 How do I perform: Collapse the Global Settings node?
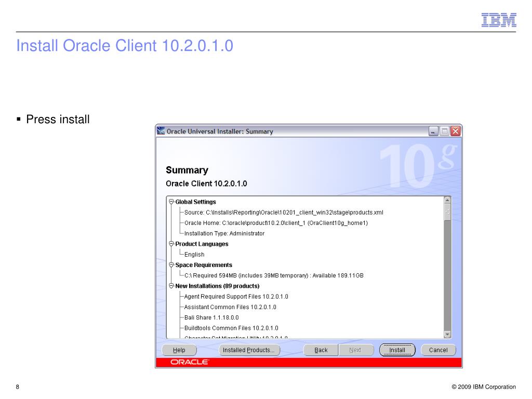(171, 202)
